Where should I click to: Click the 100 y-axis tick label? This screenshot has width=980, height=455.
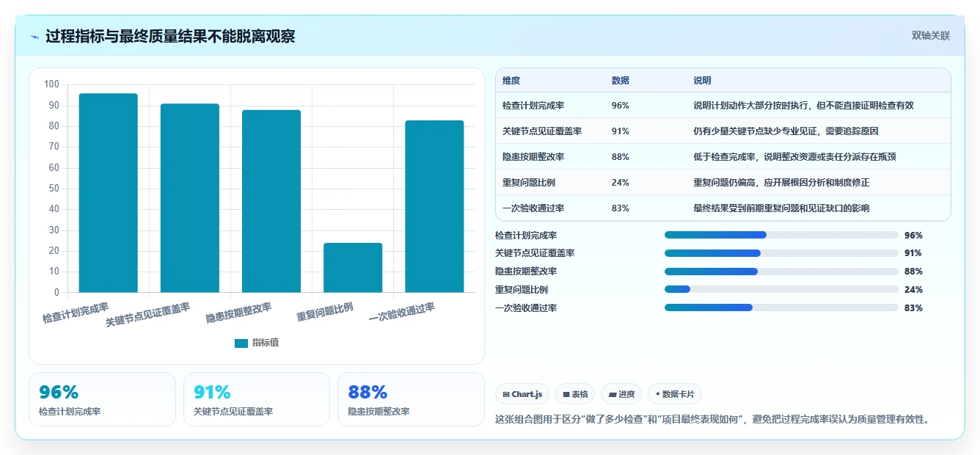[51, 84]
